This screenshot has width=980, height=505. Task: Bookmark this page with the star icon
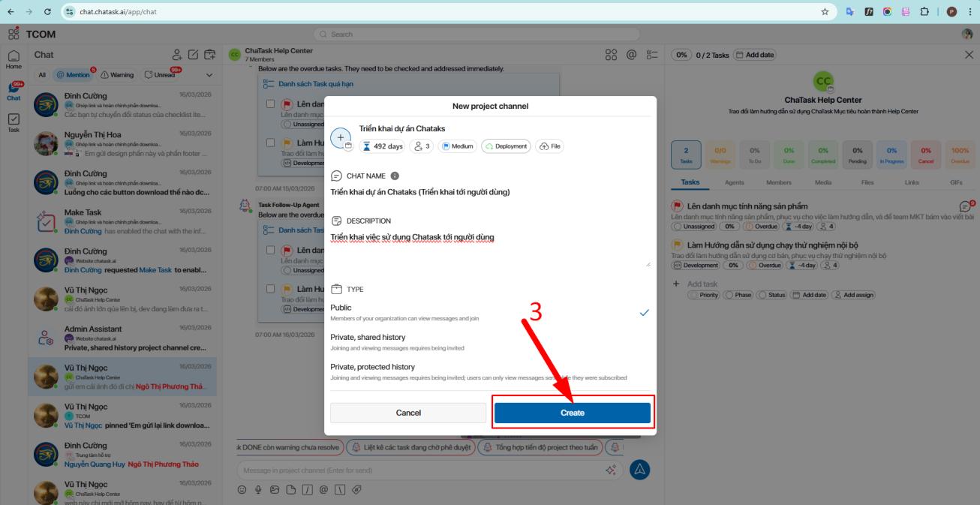825,11
